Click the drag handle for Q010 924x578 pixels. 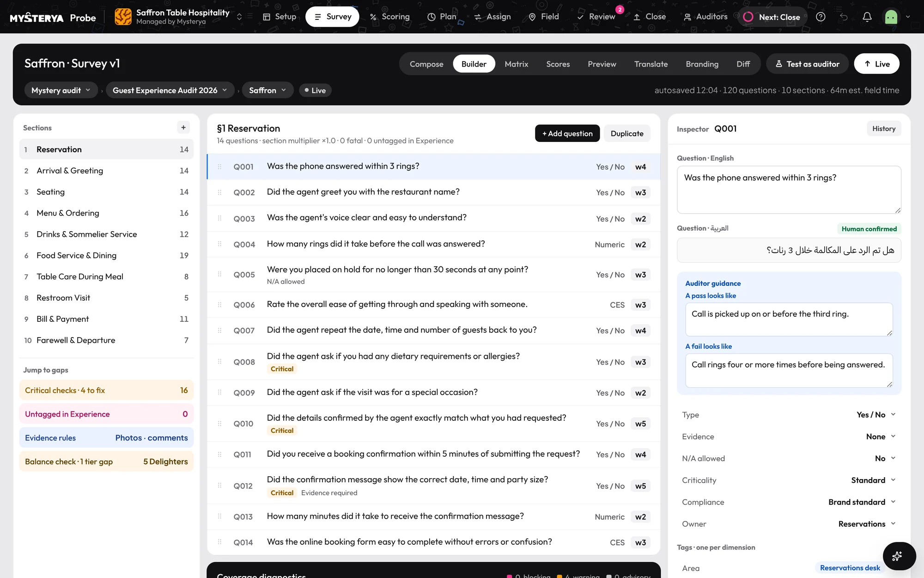(219, 424)
